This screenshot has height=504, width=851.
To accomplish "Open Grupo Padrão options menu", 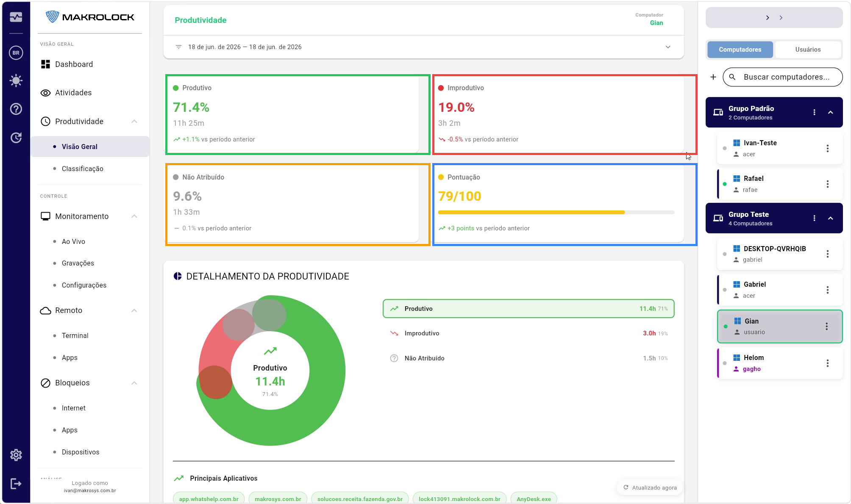I will point(814,112).
